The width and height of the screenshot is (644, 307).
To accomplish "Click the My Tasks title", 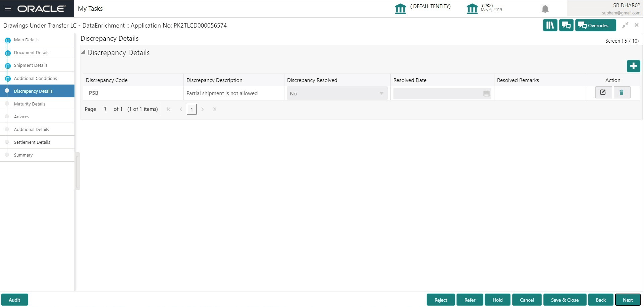I will [x=90, y=8].
